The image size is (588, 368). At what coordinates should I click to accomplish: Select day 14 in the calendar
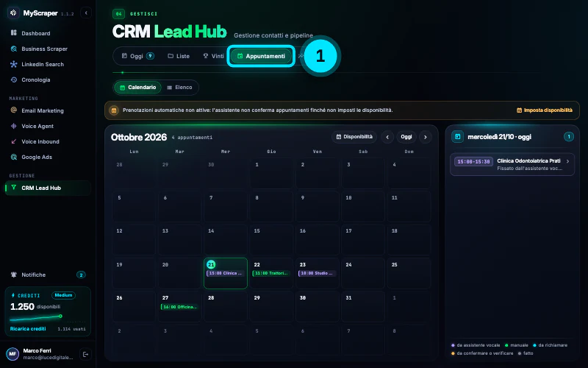point(226,240)
